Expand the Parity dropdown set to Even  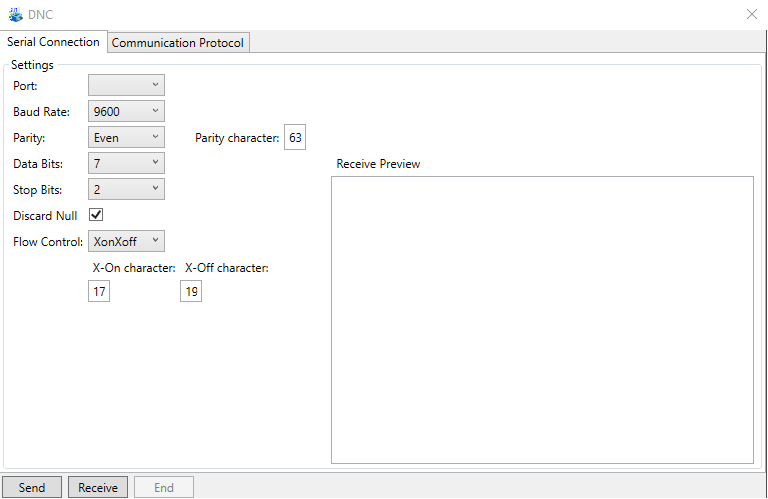coord(126,137)
